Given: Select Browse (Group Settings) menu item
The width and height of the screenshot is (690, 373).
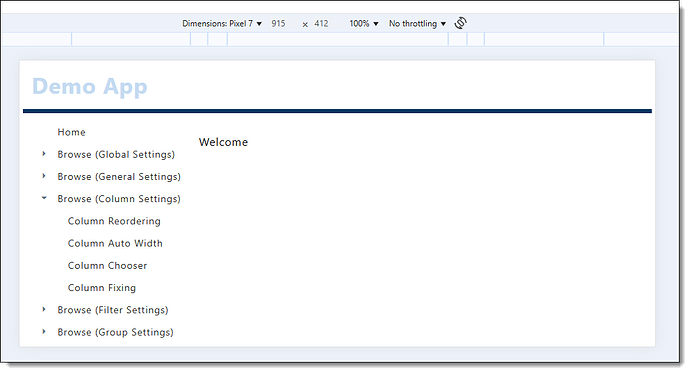Looking at the screenshot, I should point(115,332).
